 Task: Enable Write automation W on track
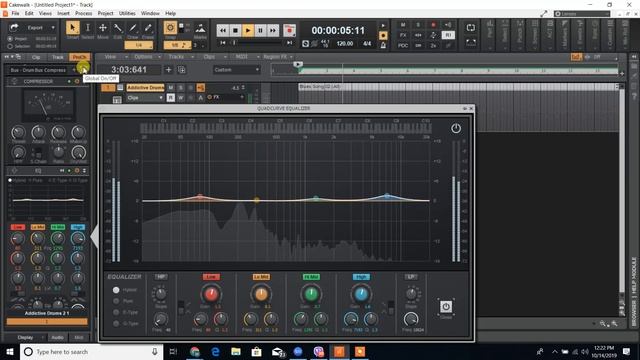tap(180, 98)
